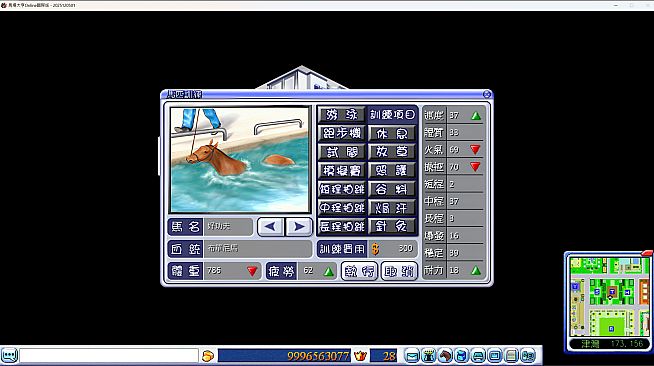The image size is (654, 366).
Task: Click the crown rank icon
Action: point(360,356)
